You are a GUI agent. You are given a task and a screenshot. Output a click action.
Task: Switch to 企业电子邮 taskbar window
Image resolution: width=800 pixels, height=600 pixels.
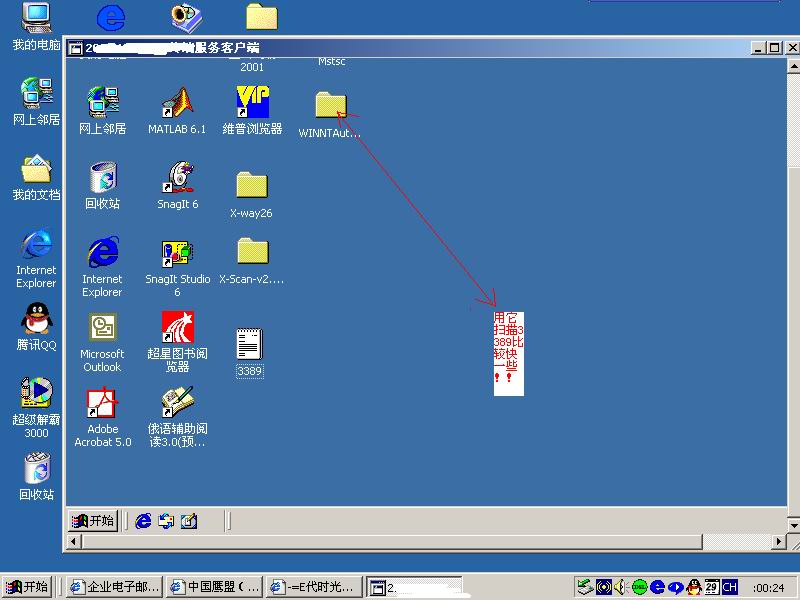tap(113, 587)
